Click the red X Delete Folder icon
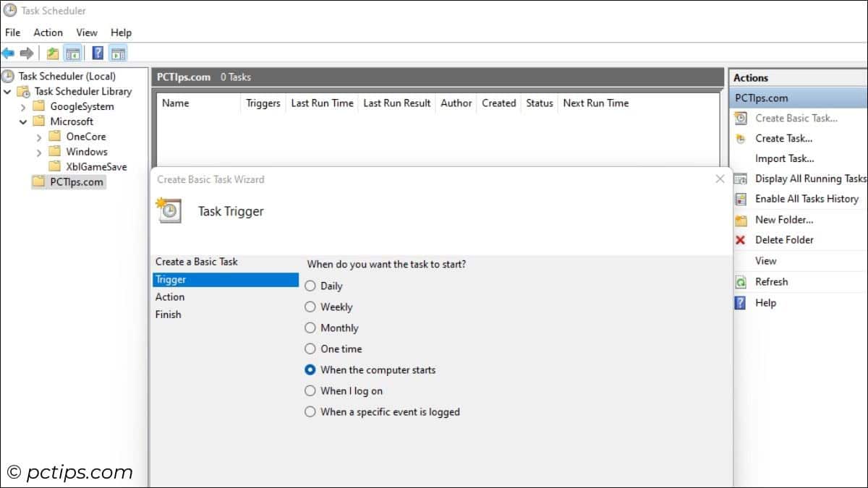The height and width of the screenshot is (488, 868). [x=741, y=240]
